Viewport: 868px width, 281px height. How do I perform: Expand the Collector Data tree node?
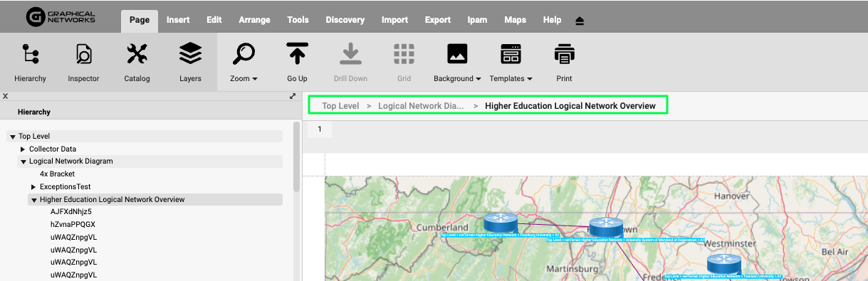(23, 149)
